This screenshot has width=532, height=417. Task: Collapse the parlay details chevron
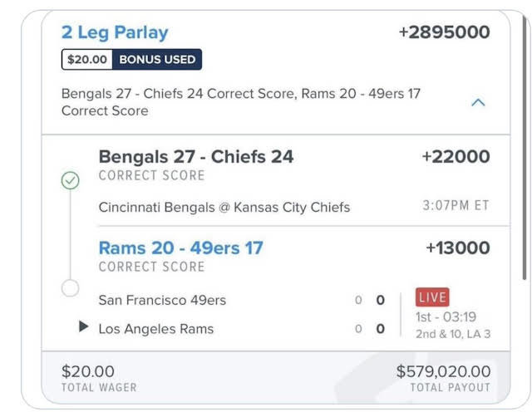[479, 102]
